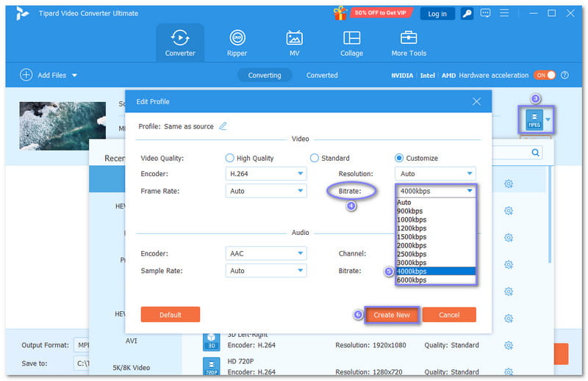Expand the MPEG format dropdown arrow
Viewport: 588px width, 381px height.
point(548,120)
